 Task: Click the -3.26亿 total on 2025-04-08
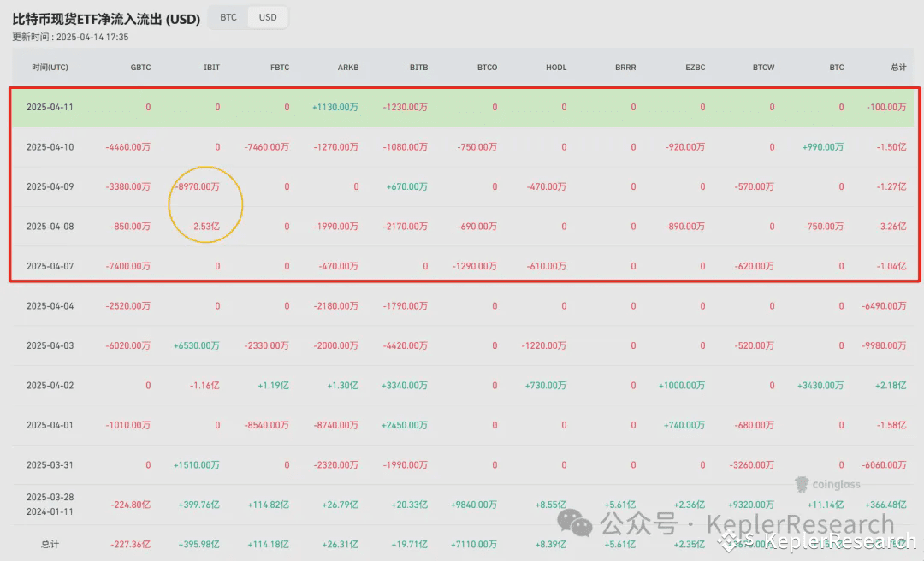(891, 227)
